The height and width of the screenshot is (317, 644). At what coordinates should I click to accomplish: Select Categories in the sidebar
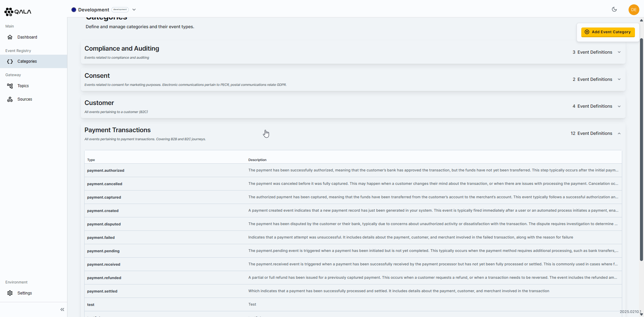34,61
